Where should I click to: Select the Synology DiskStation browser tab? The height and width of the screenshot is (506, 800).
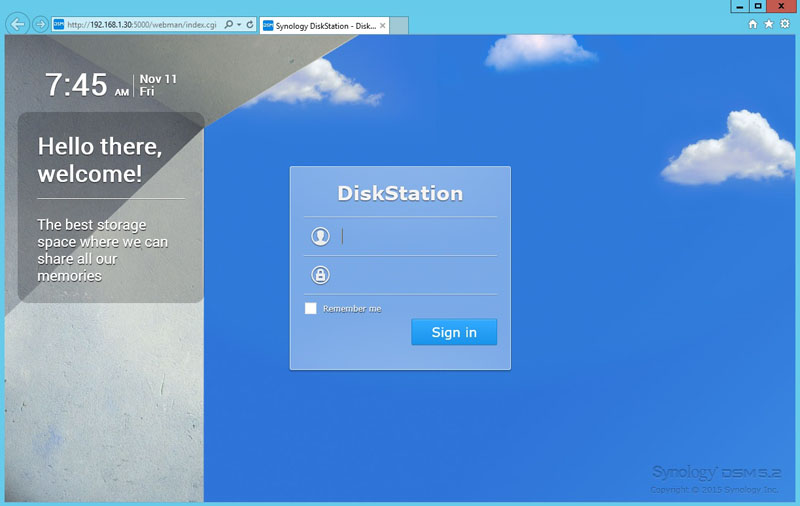[x=324, y=26]
